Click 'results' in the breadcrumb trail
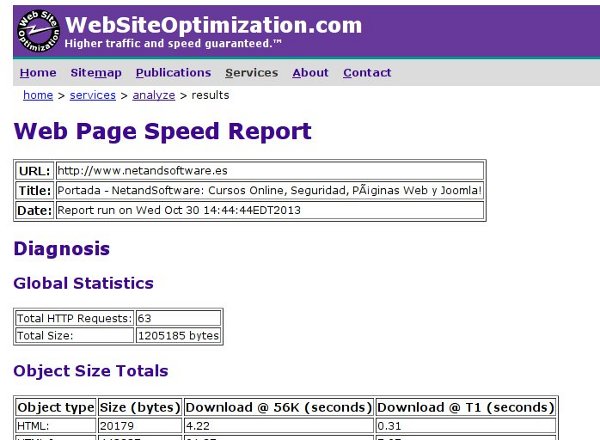 pyautogui.click(x=210, y=95)
